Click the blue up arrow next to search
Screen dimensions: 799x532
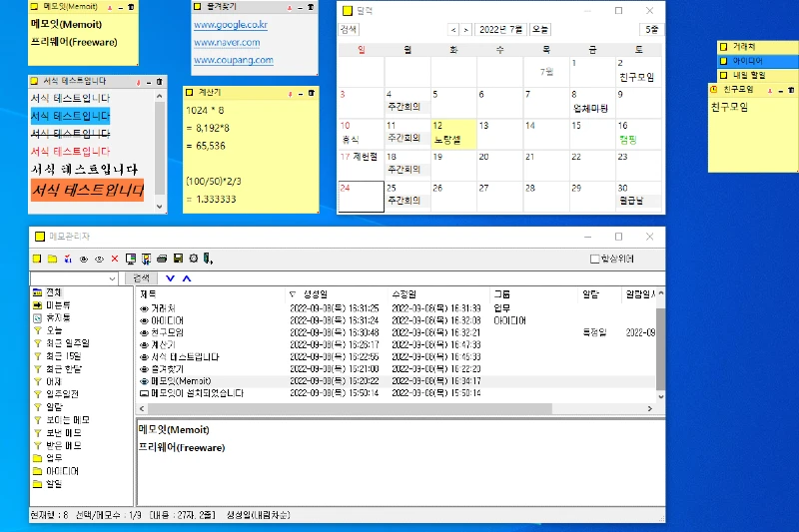pyautogui.click(x=186, y=278)
